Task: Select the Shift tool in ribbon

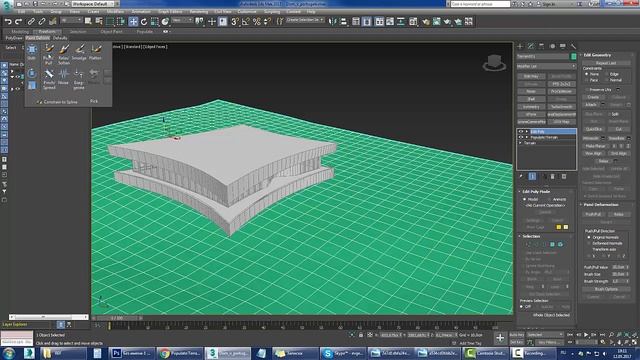Action: pos(32,52)
